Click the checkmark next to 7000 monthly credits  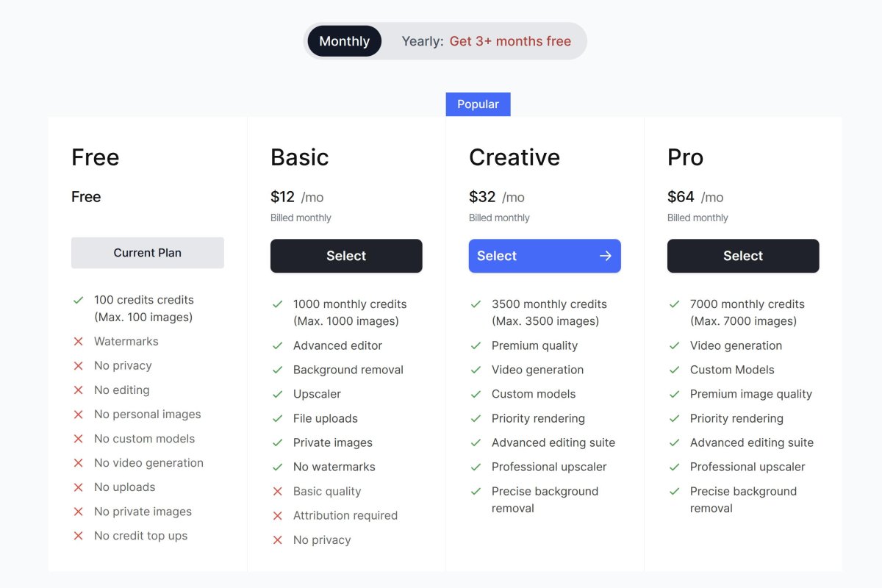(x=675, y=304)
